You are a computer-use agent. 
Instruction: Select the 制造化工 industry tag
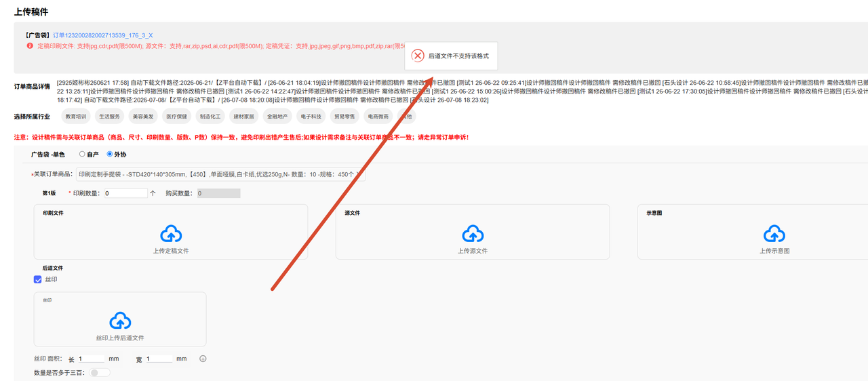pos(210,116)
